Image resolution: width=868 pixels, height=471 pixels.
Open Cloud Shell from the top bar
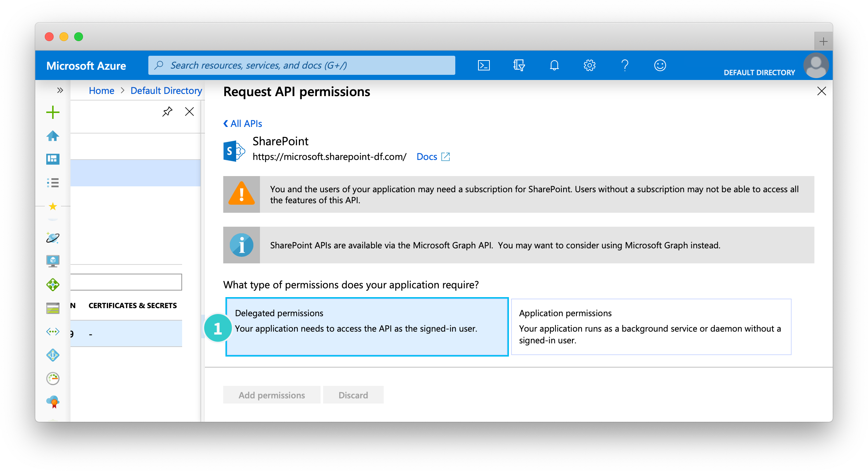point(484,65)
